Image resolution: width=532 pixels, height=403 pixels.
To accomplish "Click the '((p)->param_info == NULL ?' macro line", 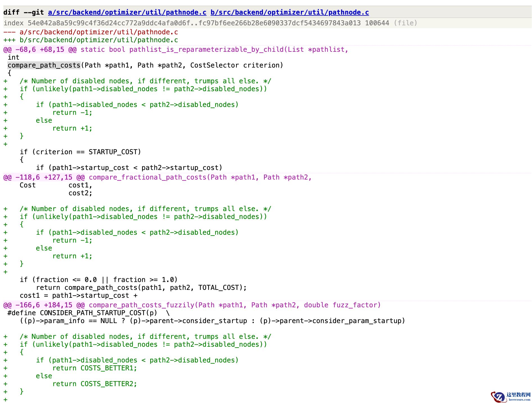I will coord(212,321).
